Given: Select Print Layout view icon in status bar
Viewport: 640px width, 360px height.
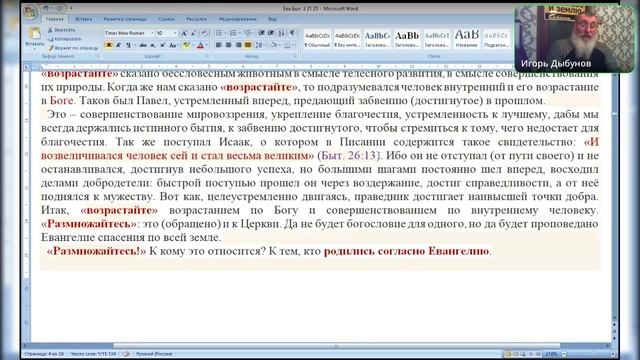Looking at the screenshot, I should point(508,354).
